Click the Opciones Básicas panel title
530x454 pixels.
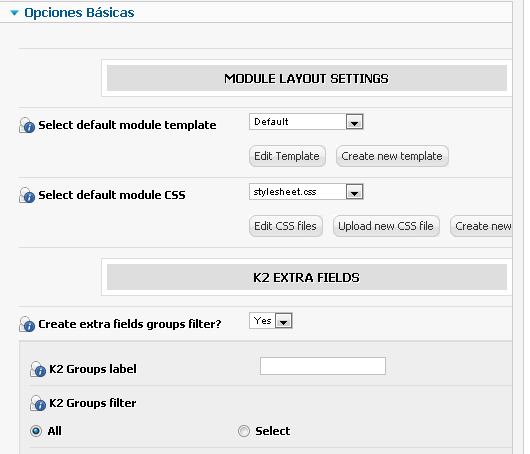coord(79,13)
